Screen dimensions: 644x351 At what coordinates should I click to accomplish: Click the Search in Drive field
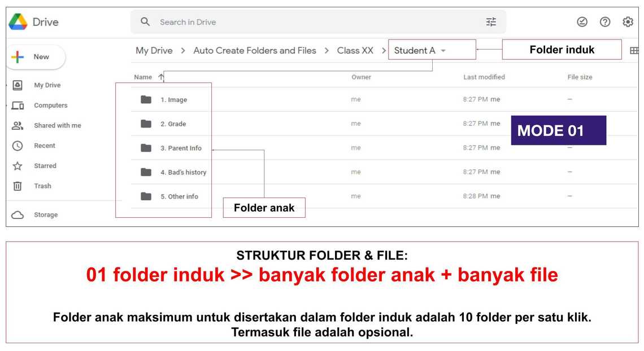316,22
